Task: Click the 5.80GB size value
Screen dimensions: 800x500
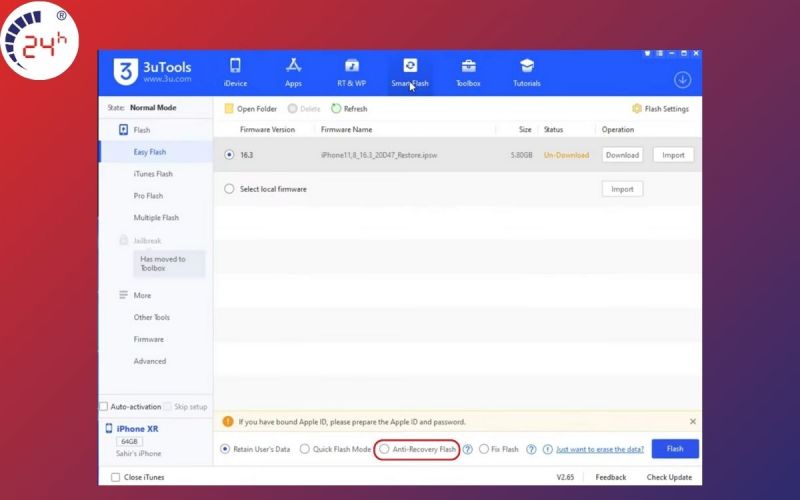Action: pyautogui.click(x=521, y=155)
